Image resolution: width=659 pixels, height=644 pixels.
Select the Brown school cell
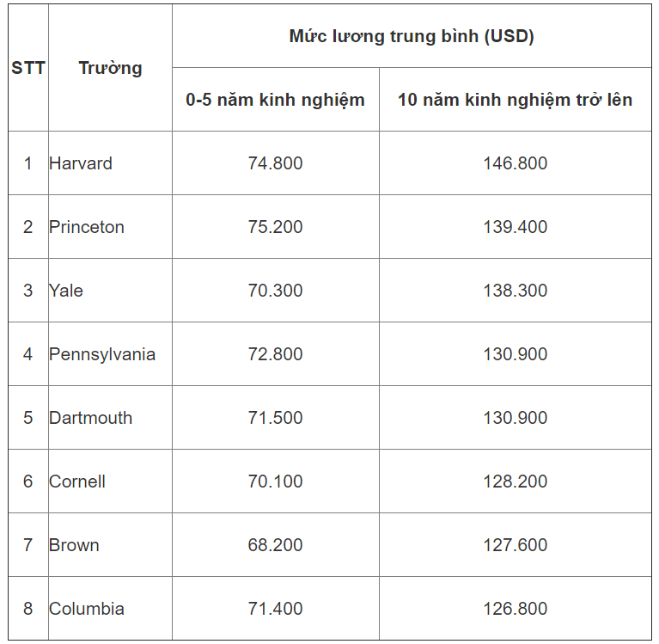click(x=74, y=545)
